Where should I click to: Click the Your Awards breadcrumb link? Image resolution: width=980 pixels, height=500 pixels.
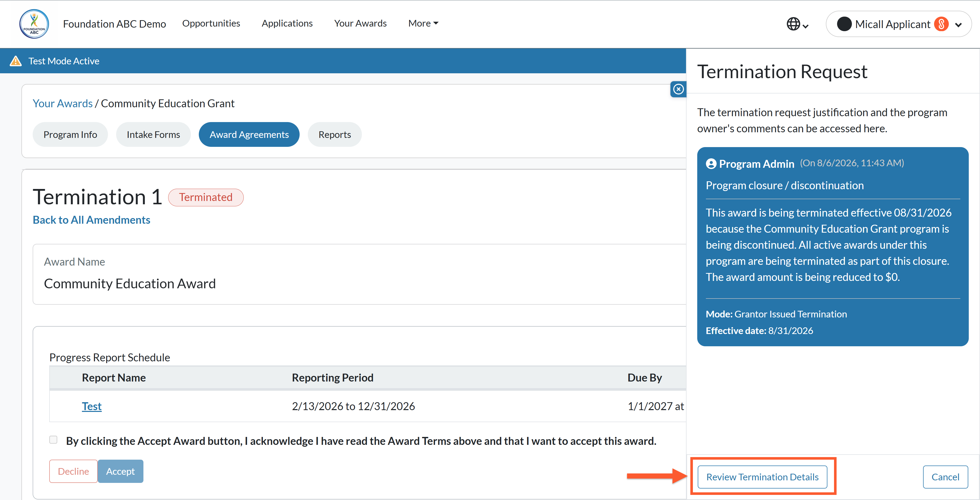(63, 103)
